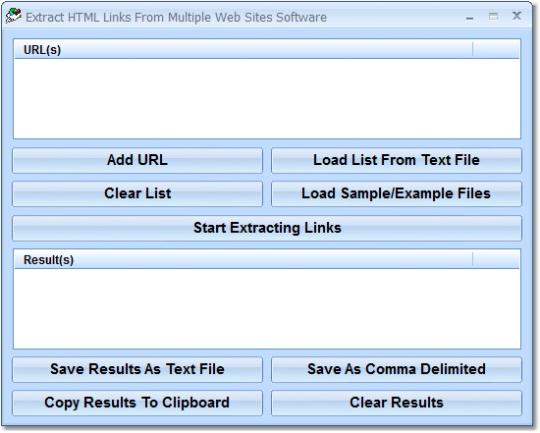The height and width of the screenshot is (433, 540).
Task: Clear Results button
Action: point(396,403)
